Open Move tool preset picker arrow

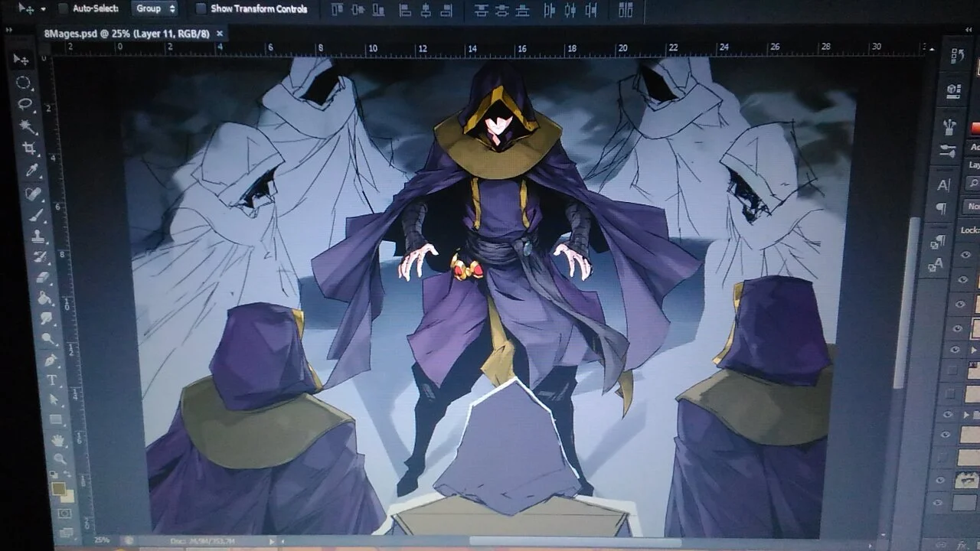click(44, 9)
